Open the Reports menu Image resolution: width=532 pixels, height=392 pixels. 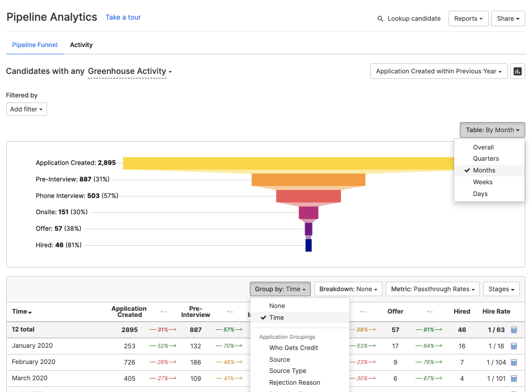(x=468, y=18)
